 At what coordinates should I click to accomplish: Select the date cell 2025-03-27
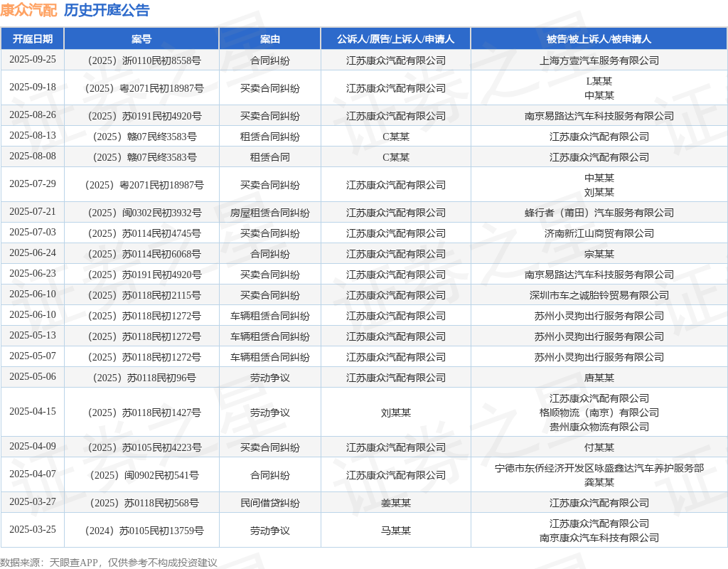pyautogui.click(x=33, y=502)
